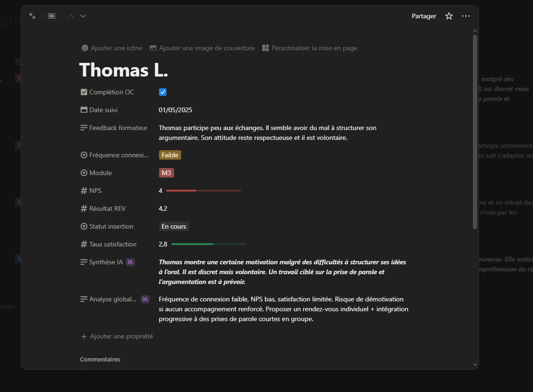Change the Faible frequency tag
The image size is (533, 392).
(170, 155)
